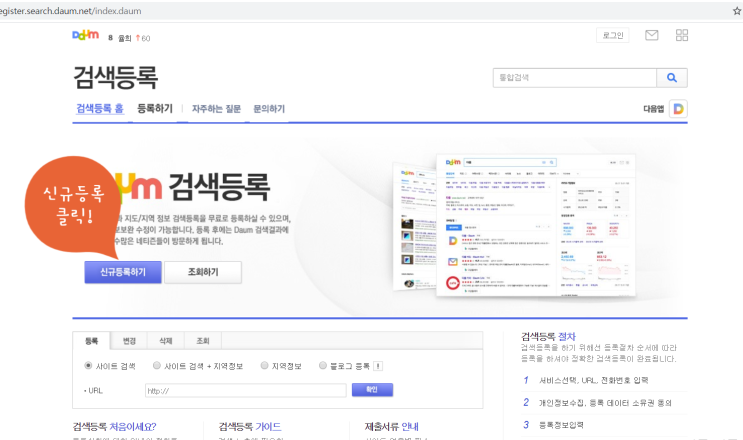This screenshot has width=743, height=440.
Task: Select 사이트 검색 + 지역정보 radio option
Action: pos(157,366)
